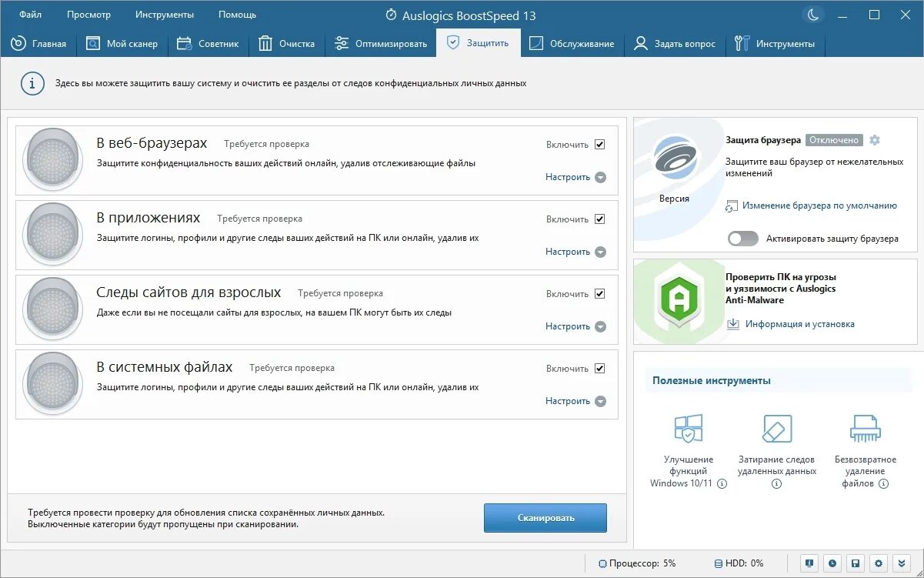The image size is (924, 578).
Task: Click the info circle icon in banner
Action: coord(32,83)
